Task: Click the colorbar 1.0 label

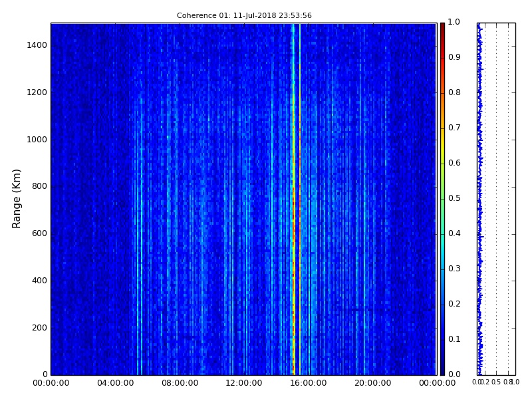Action: pyautogui.click(x=454, y=22)
